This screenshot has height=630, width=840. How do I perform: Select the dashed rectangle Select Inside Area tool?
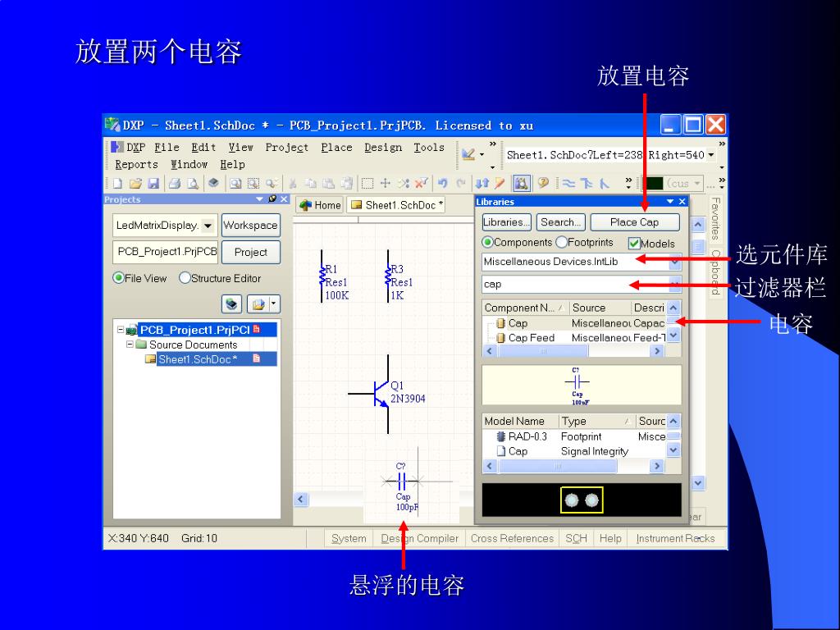click(367, 183)
